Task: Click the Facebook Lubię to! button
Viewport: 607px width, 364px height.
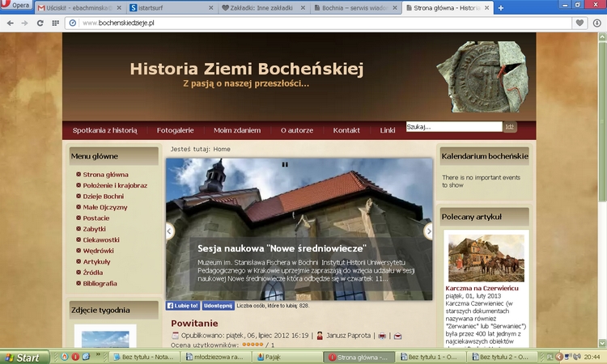Action: click(183, 306)
